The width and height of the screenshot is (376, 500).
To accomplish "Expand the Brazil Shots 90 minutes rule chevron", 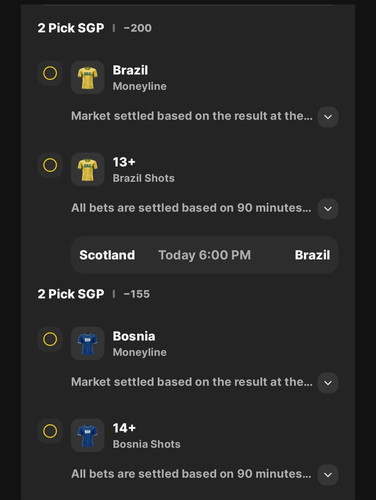I will [328, 209].
